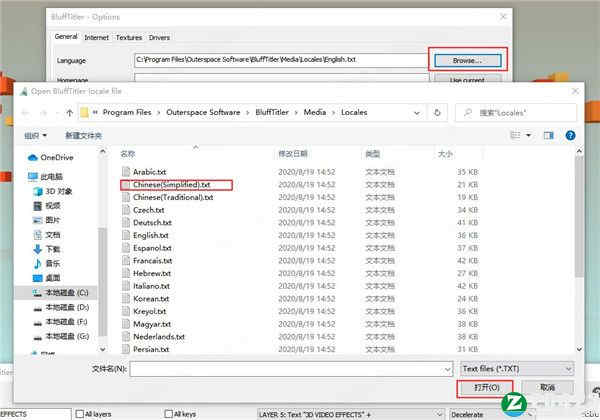This screenshot has width=600, height=420.
Task: Change the file view layout icon
Action: 515,135
